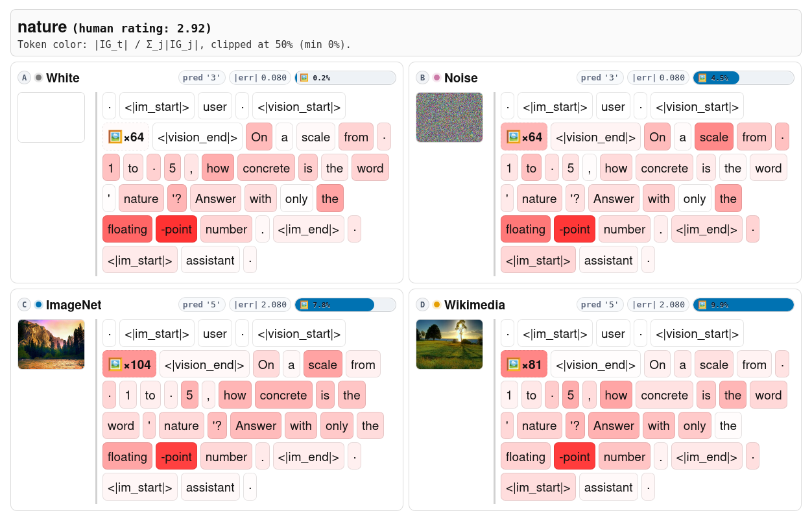Select '<|vision_end|>' token in Noise panel
Viewport: 812px width, 524px height.
point(596,137)
